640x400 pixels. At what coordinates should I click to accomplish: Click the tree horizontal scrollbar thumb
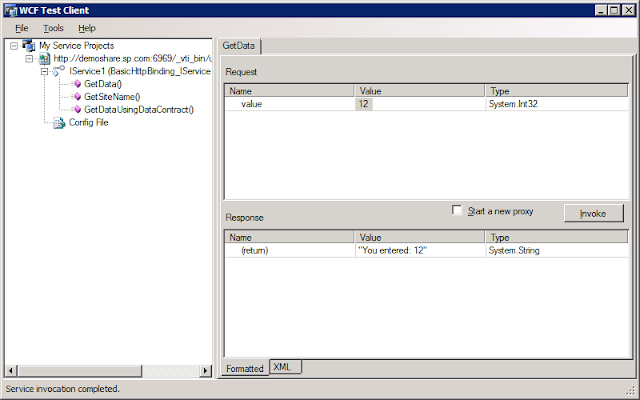point(80,370)
